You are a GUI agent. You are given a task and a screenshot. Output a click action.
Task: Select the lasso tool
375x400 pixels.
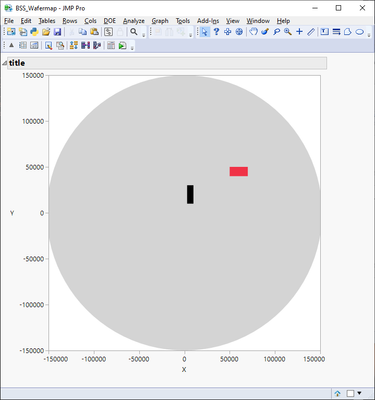pos(276,32)
